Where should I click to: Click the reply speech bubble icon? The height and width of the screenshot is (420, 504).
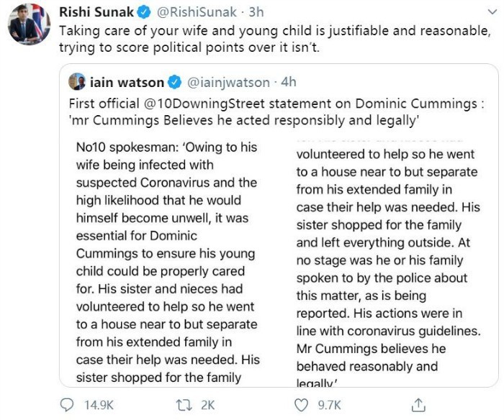coord(68,405)
